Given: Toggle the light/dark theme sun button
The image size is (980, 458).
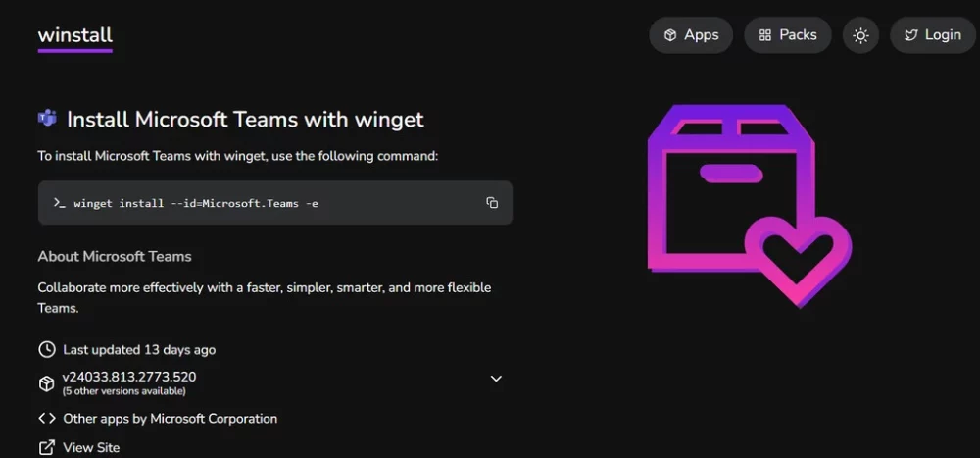Looking at the screenshot, I should point(860,35).
